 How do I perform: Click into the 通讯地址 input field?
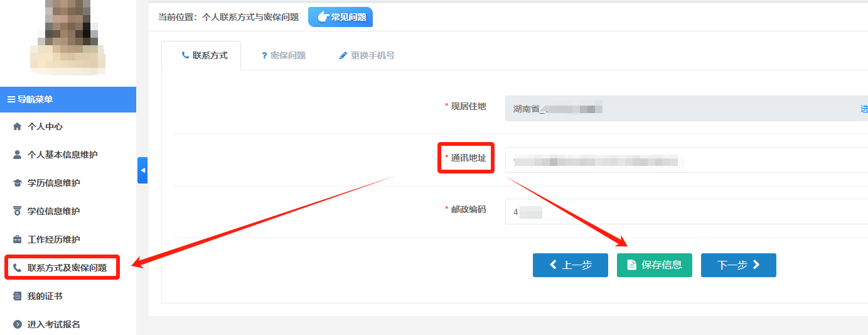point(684,160)
